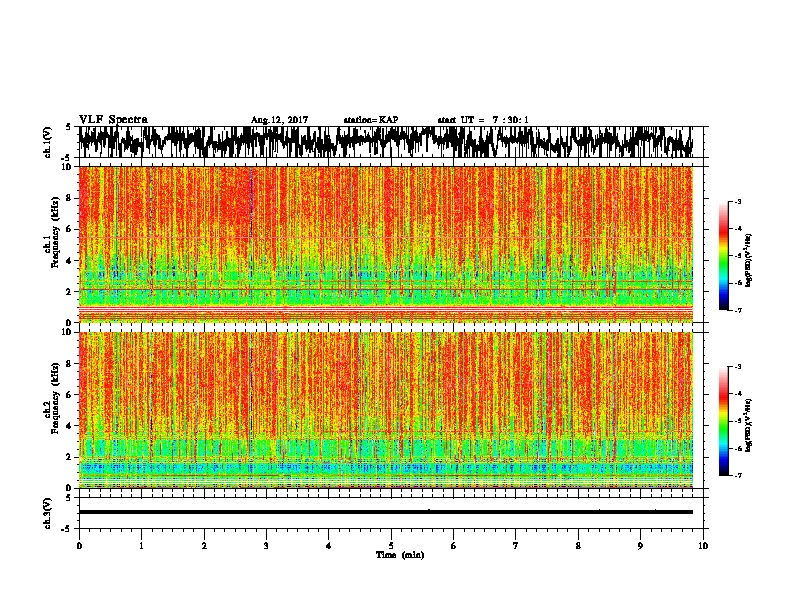Click the "-7" tick on ch.1 colorbar

pos(738,310)
